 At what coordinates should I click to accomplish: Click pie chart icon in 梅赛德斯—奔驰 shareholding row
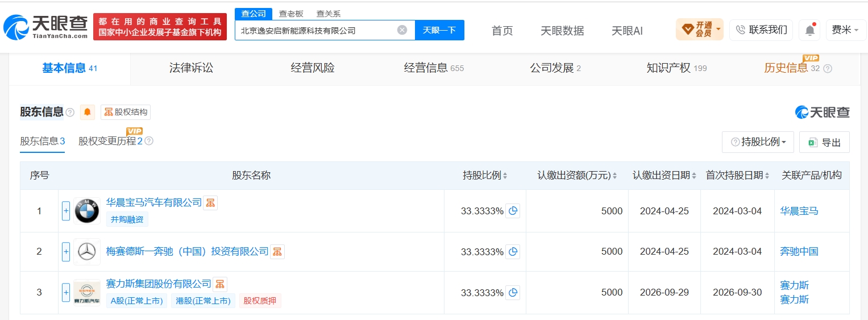coord(513,251)
